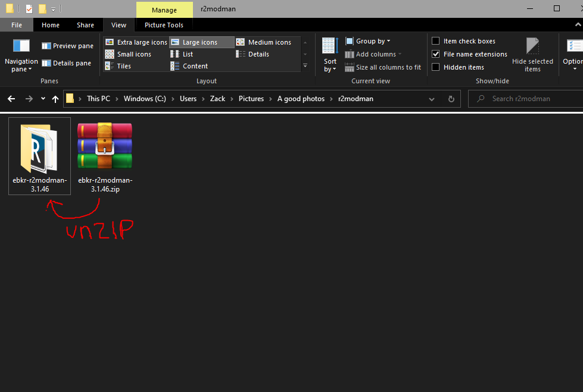Open Customize Quick Access Toolbar dropdown
Viewport: 583px width, 392px height.
(53, 10)
